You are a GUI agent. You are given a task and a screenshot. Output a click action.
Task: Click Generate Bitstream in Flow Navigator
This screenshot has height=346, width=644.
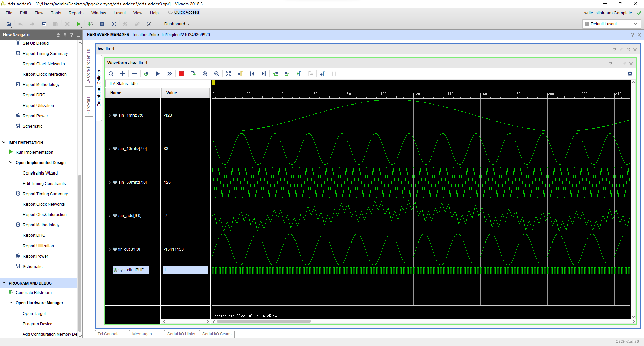pyautogui.click(x=34, y=293)
